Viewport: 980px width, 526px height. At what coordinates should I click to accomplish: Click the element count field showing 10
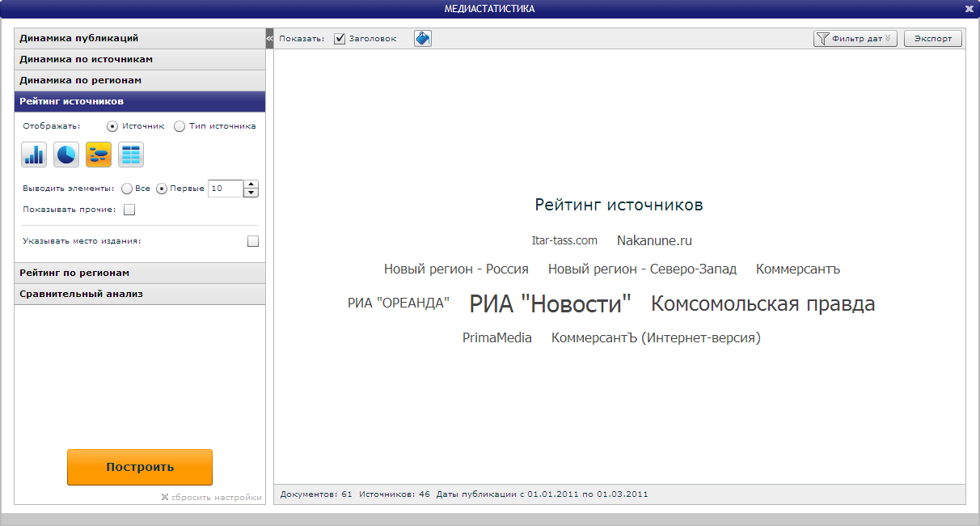(226, 189)
